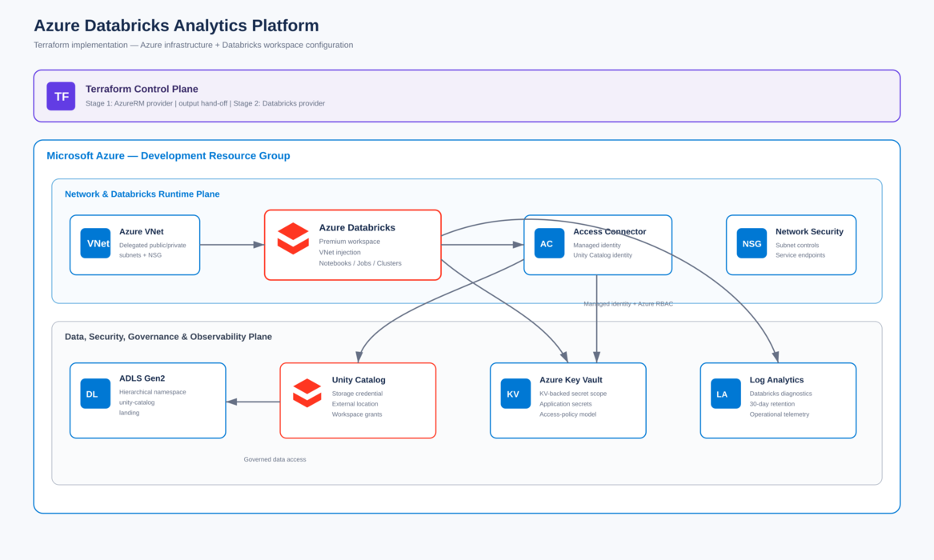Select the Microsoft Azure Development Resource Group heading
The height and width of the screenshot is (560, 934).
click(169, 156)
